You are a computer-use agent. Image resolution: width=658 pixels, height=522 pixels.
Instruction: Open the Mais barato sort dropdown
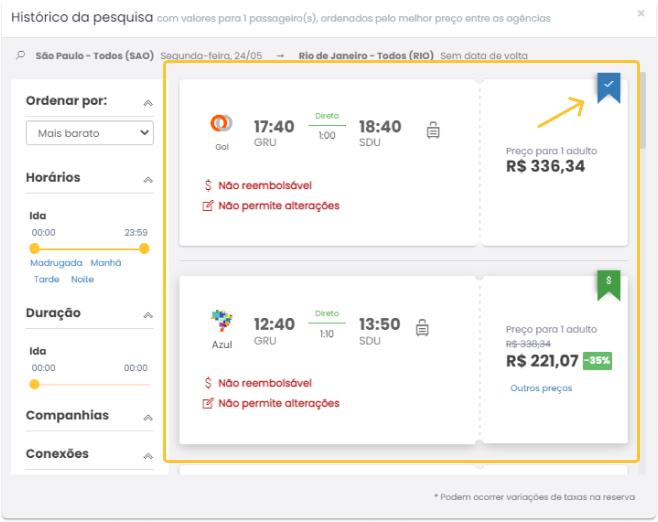point(89,133)
